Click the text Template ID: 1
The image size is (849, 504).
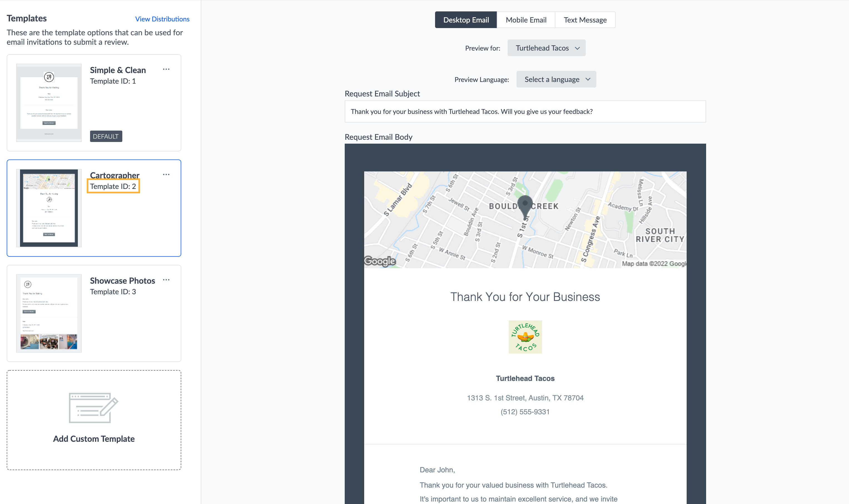point(113,81)
